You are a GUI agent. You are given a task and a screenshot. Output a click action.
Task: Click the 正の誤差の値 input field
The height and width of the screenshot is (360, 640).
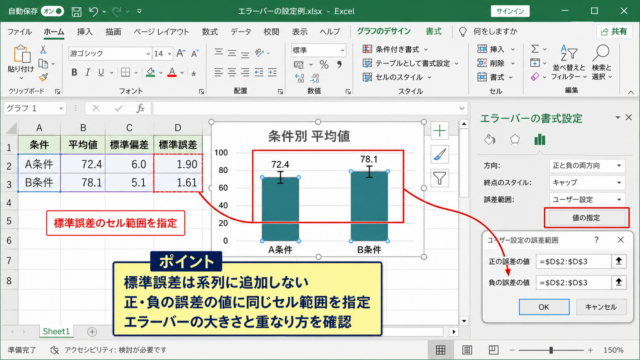coord(573,261)
